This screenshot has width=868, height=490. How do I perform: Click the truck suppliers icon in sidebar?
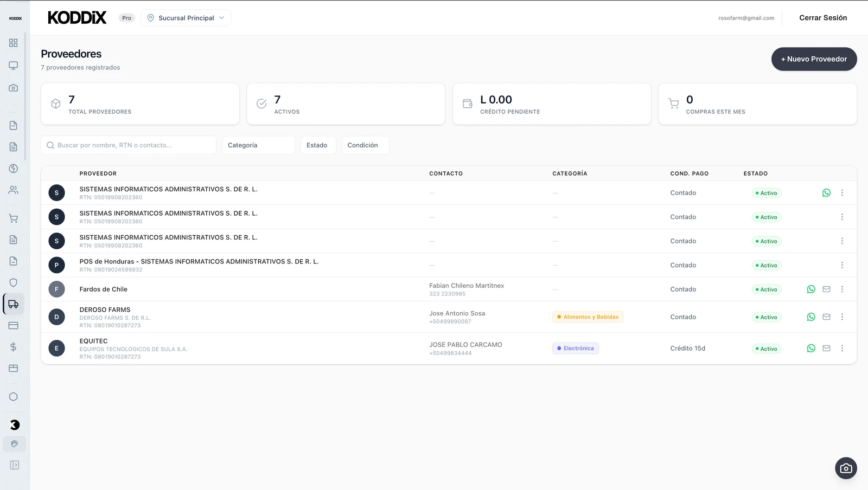14,304
